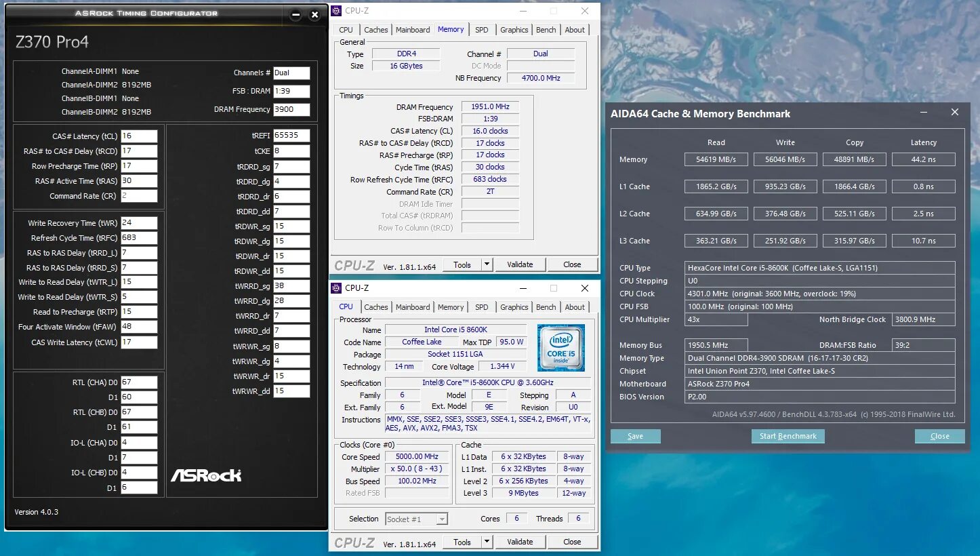The image size is (980, 556).
Task: Click Close button in the lower CPU-Z window
Action: tap(572, 542)
